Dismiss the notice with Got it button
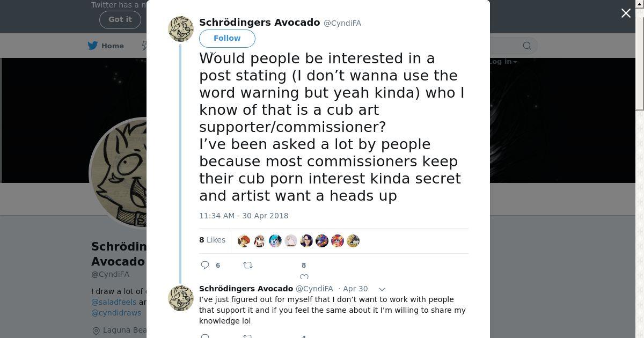 pos(120,19)
